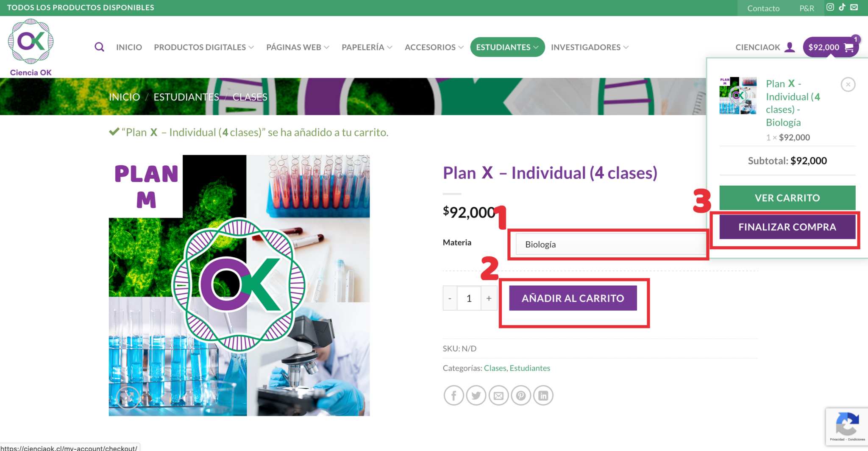This screenshot has height=451, width=868.
Task: Click the Estudiantes category link
Action: (530, 368)
